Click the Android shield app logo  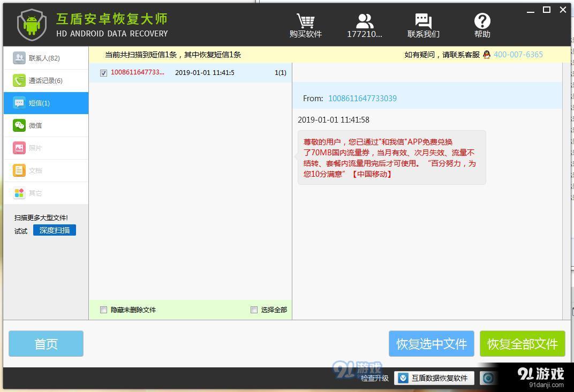click(32, 25)
